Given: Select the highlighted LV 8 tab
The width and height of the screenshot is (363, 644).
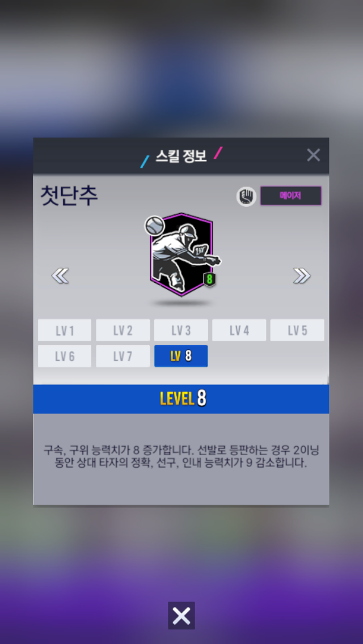Looking at the screenshot, I should tap(181, 356).
